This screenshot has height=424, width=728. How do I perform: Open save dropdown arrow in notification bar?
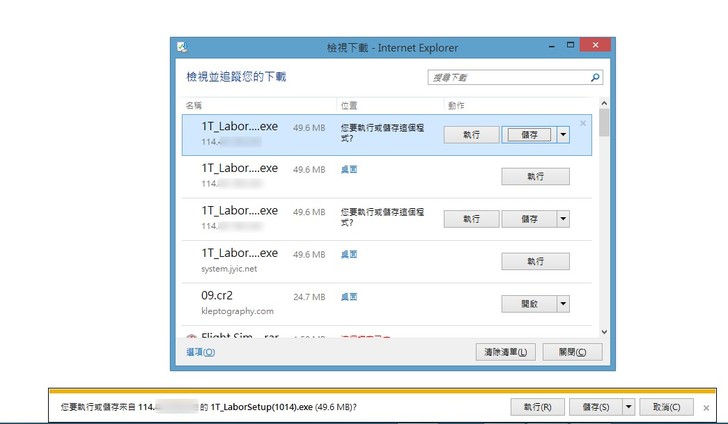(629, 407)
